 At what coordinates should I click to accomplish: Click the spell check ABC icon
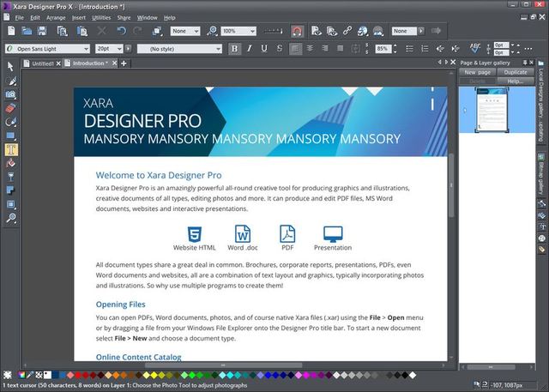pos(474,48)
